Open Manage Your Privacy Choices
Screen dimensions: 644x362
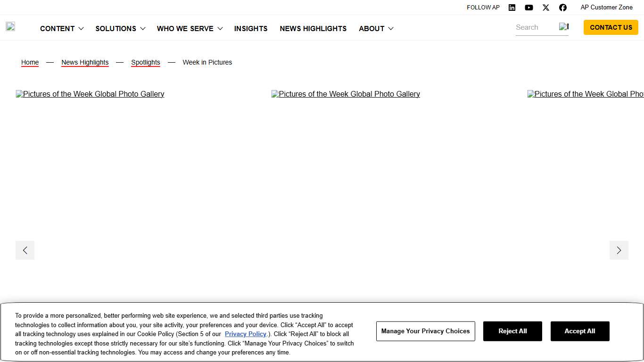425,331
